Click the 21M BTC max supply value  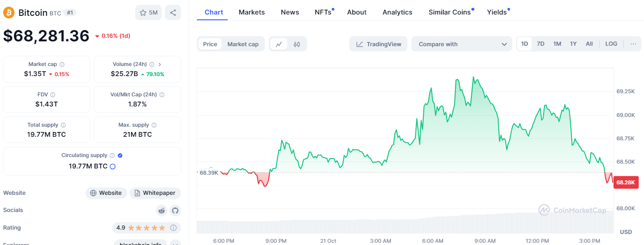137,135
